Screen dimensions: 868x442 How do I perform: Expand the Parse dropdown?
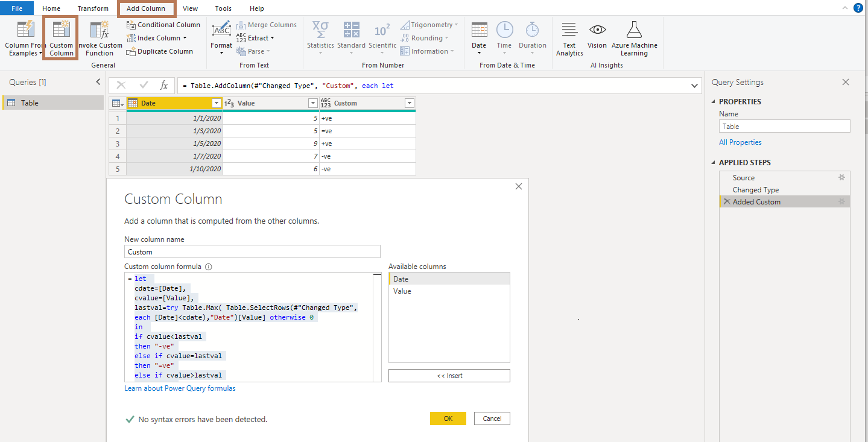pos(268,51)
